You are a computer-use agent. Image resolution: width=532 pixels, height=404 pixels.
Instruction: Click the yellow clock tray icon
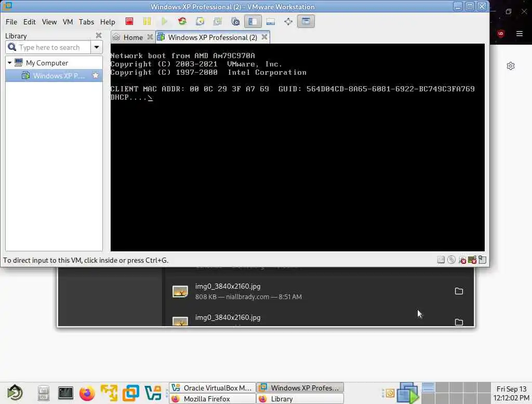click(x=390, y=393)
